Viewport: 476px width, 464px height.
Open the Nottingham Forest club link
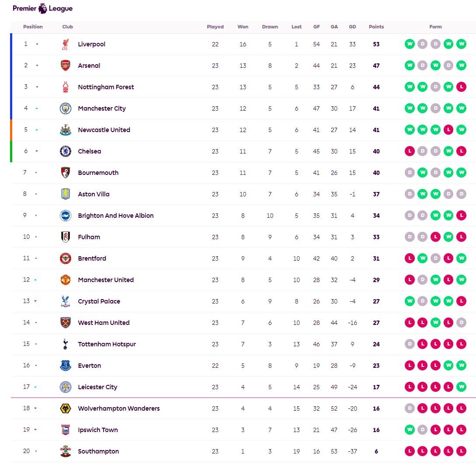(106, 87)
